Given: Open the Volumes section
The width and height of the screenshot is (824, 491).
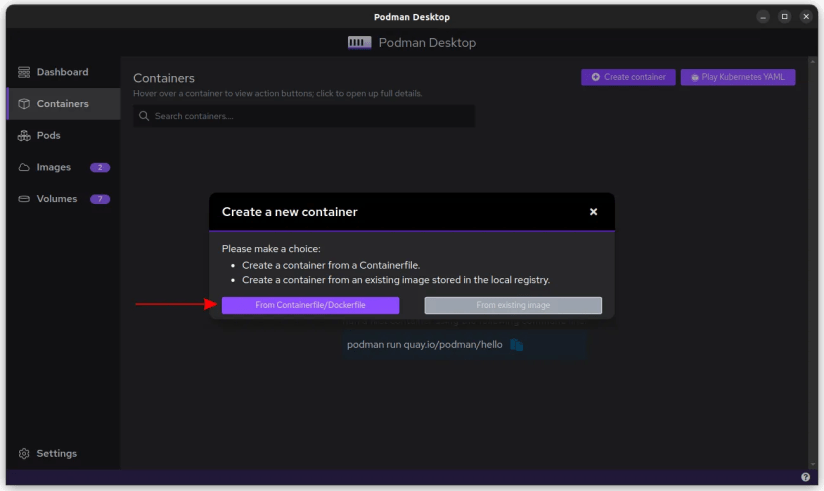Looking at the screenshot, I should pyautogui.click(x=63, y=199).
